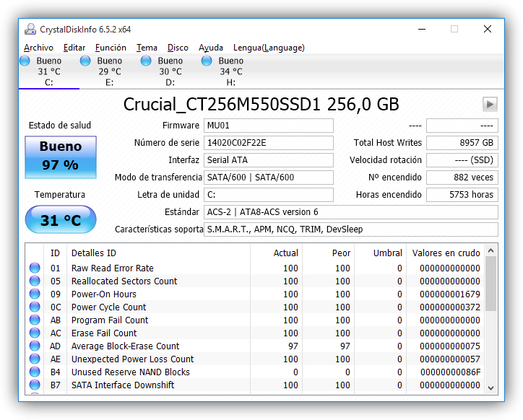Click scroll up arrow in SMART list

[490, 250]
